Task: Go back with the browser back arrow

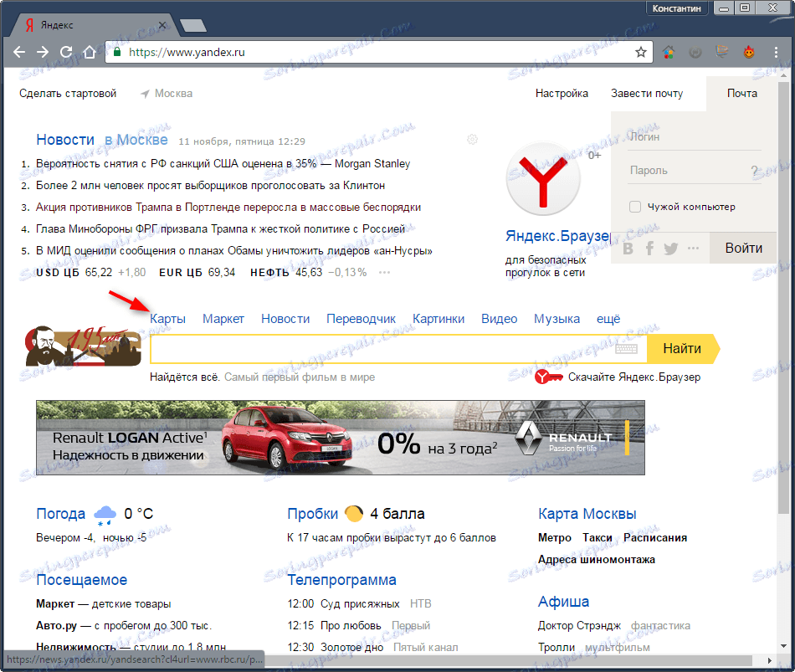Action: coord(18,52)
